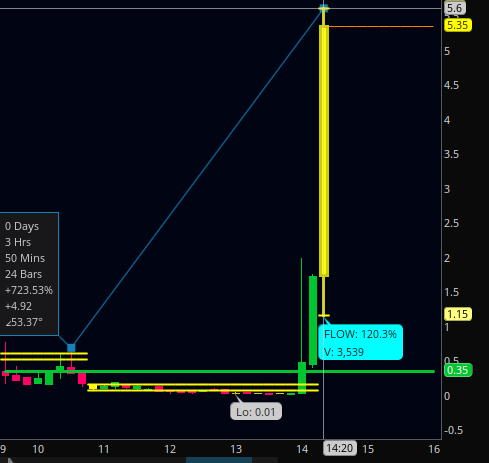The width and height of the screenshot is (489, 463).
Task: Click the '+4.92' change value in the measurement box
Action: click(18, 306)
